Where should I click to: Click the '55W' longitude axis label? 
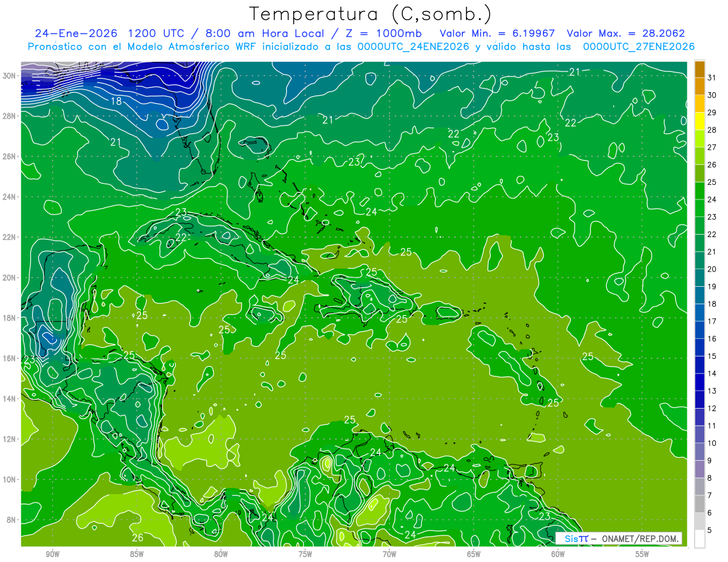pos(642,554)
